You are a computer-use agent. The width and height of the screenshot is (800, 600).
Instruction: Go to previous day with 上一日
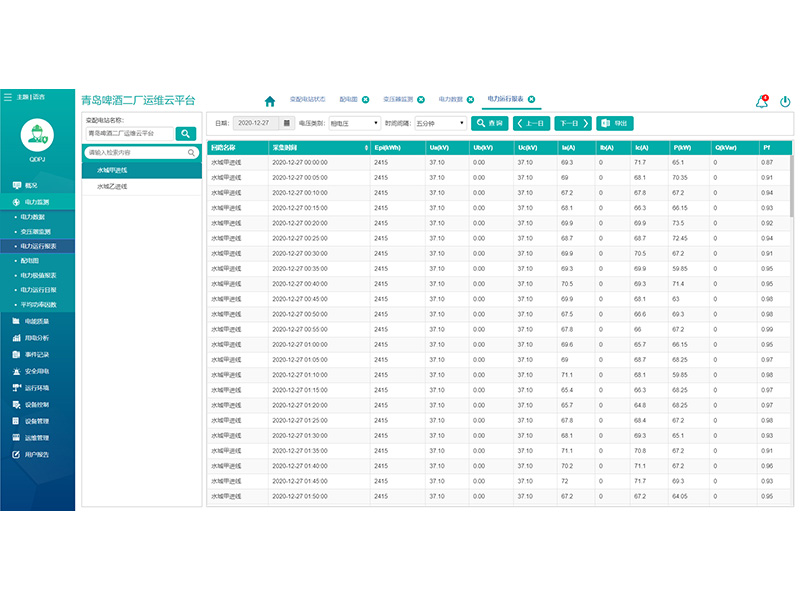point(531,123)
